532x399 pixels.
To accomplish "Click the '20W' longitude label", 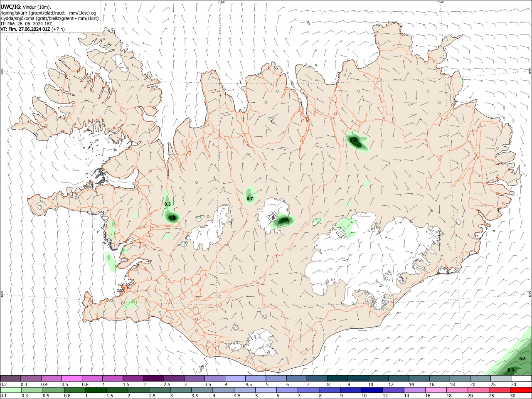I will 221,2.
